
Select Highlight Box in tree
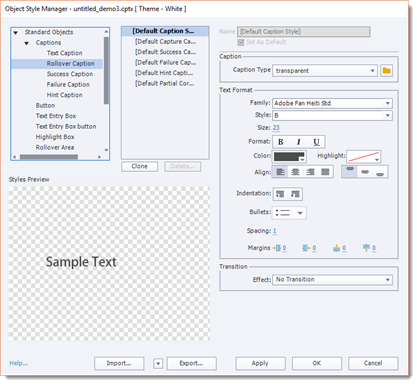tap(55, 137)
